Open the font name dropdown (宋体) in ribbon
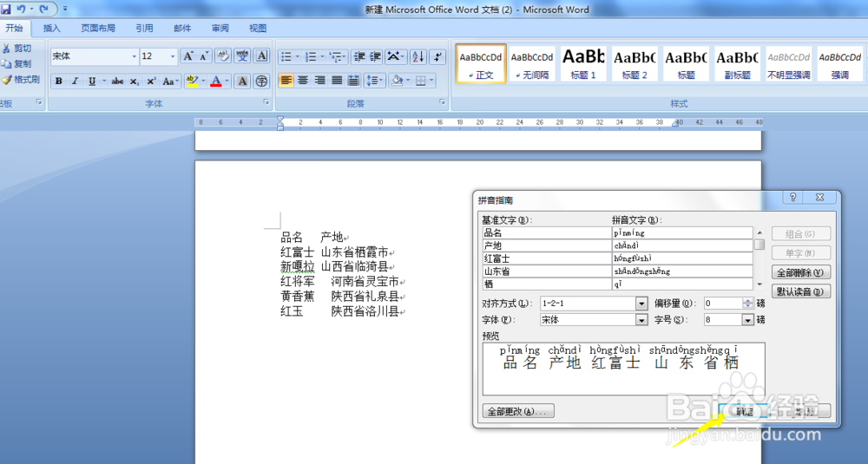Image resolution: width=868 pixels, height=464 pixels. point(134,56)
